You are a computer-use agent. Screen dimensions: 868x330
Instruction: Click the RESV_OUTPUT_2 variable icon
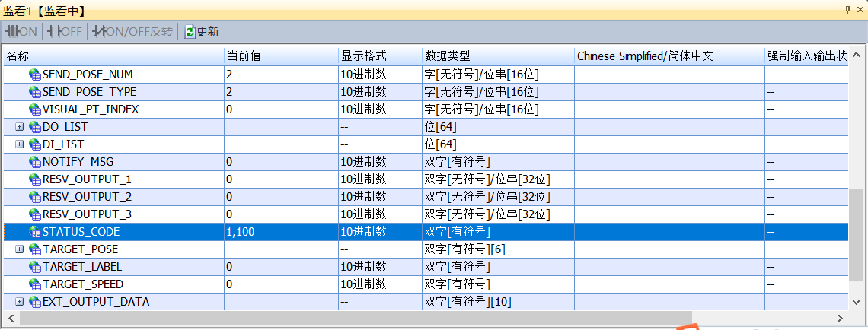coord(35,197)
